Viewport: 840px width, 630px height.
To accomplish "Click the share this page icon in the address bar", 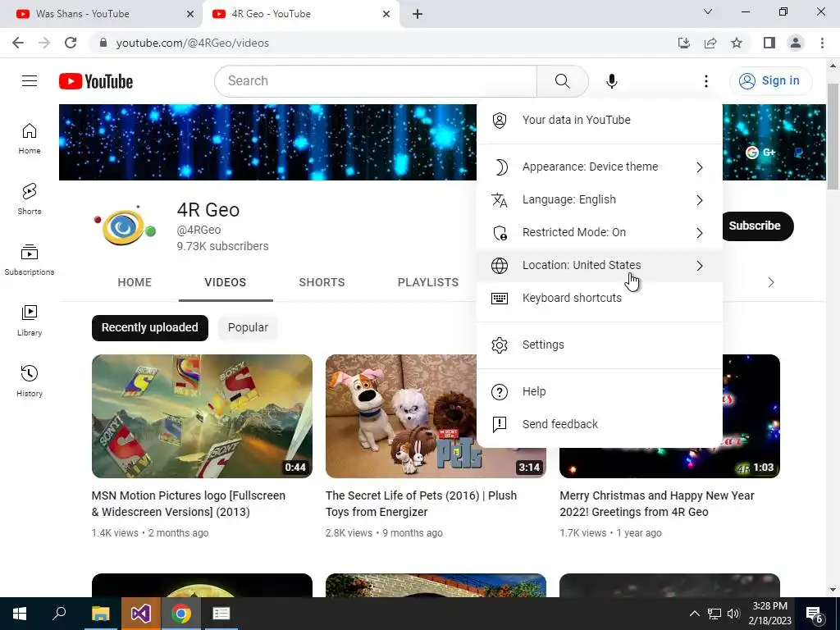I will [x=710, y=43].
